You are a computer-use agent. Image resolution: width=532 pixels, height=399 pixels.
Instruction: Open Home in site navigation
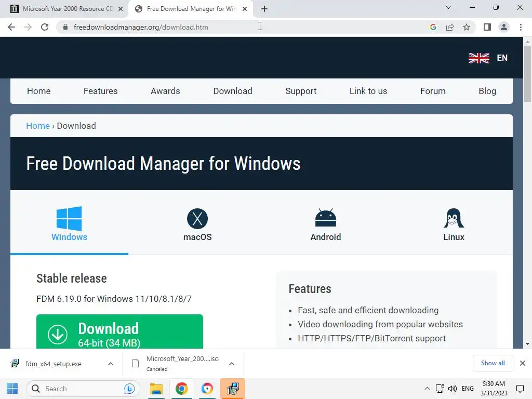point(38,91)
